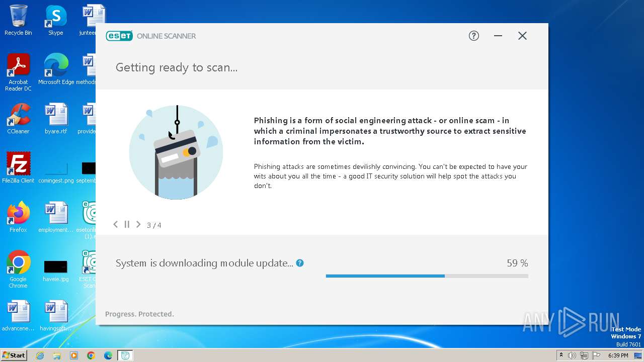Select havingsoft document on desktop
The image size is (644, 362).
[56, 316]
